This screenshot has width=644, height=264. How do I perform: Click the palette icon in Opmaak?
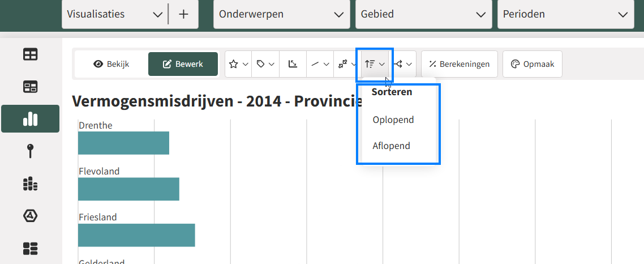tap(515, 64)
